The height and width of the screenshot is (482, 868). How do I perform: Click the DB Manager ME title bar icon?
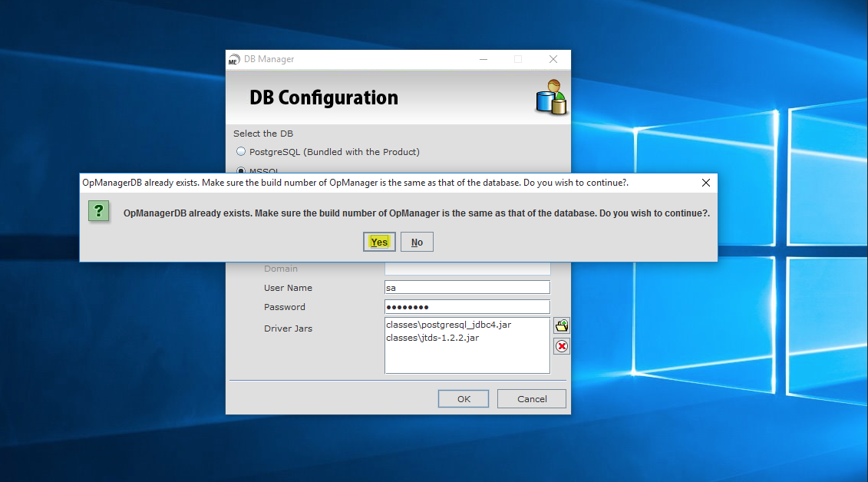[234, 59]
